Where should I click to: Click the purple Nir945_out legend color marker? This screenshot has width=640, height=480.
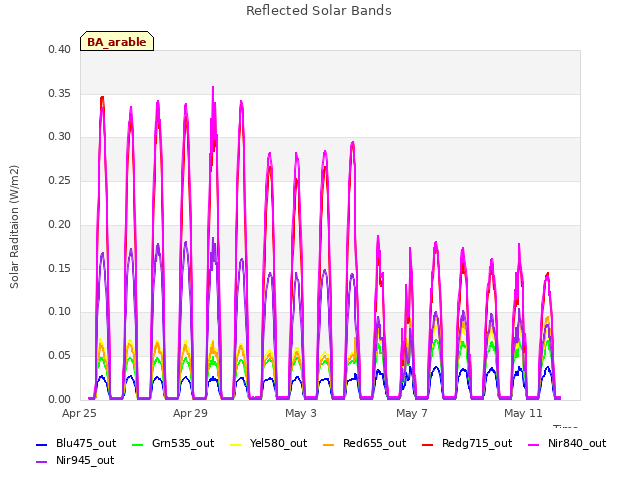coord(42,462)
